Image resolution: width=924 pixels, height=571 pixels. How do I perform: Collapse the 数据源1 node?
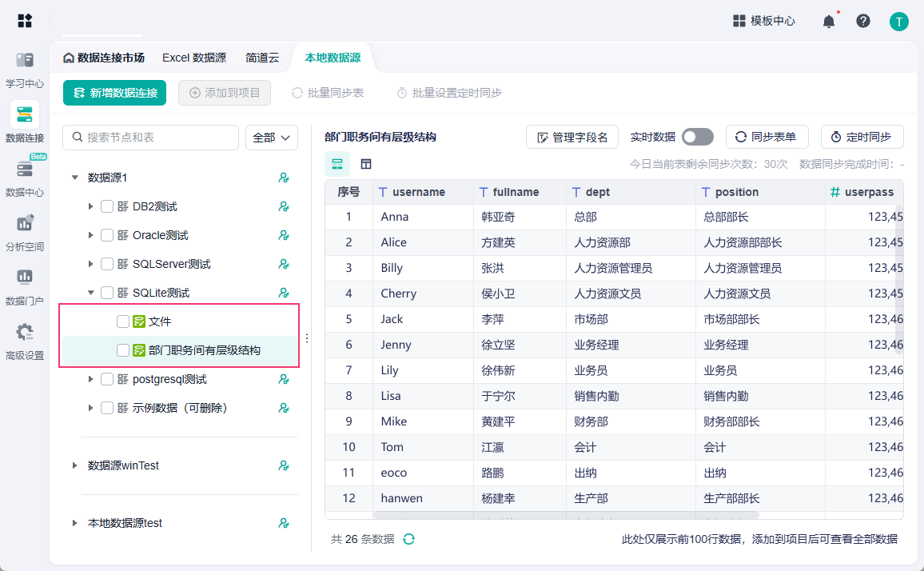point(75,178)
